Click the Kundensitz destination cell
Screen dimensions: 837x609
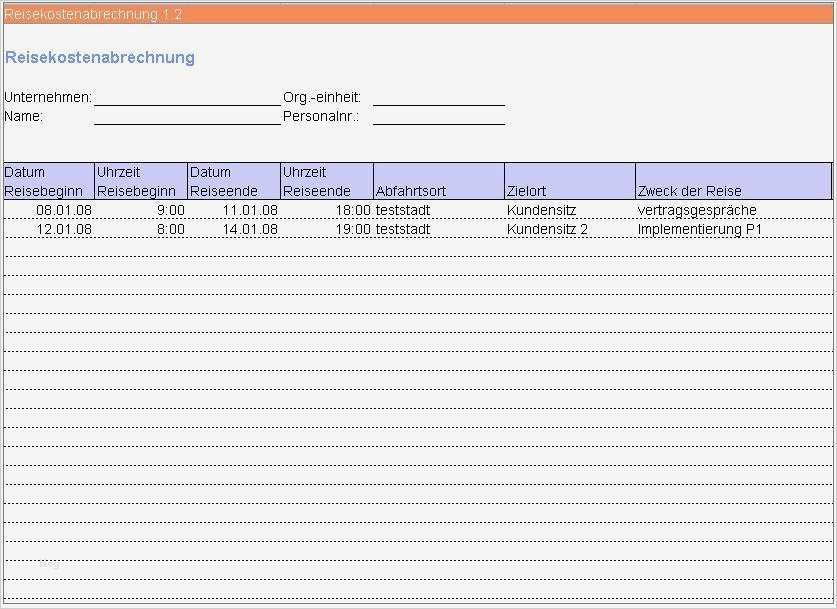tap(537, 210)
